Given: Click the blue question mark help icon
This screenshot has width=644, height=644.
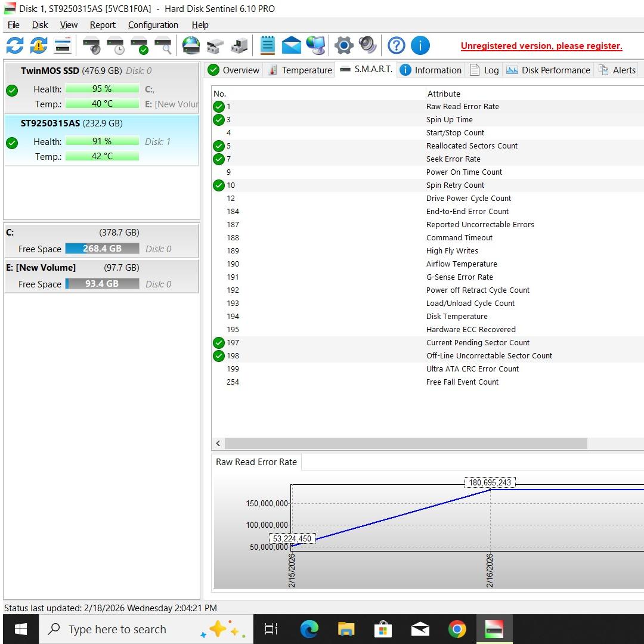Looking at the screenshot, I should pos(396,45).
